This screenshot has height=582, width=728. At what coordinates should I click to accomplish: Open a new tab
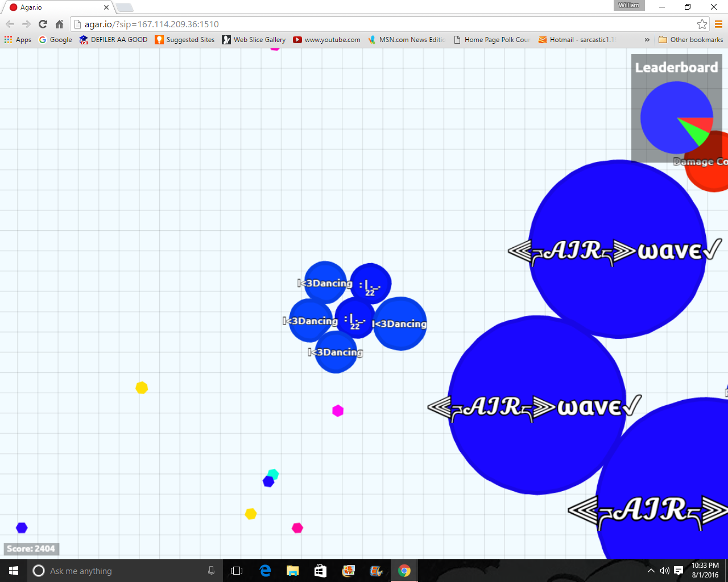pyautogui.click(x=125, y=7)
